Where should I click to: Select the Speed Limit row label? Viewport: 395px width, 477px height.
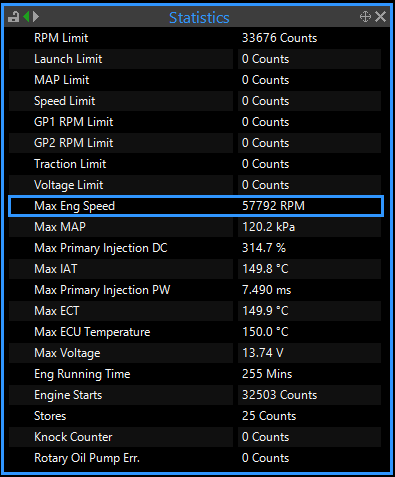pos(65,101)
